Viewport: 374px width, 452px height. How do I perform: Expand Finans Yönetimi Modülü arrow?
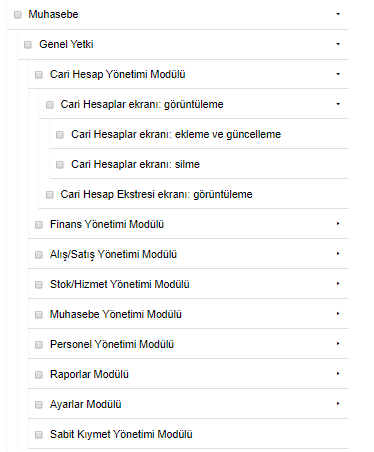(338, 224)
